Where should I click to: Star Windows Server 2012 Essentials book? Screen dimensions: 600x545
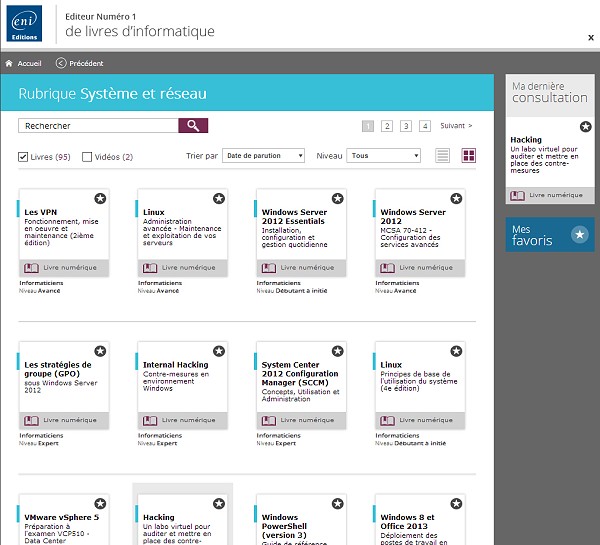[338, 198]
